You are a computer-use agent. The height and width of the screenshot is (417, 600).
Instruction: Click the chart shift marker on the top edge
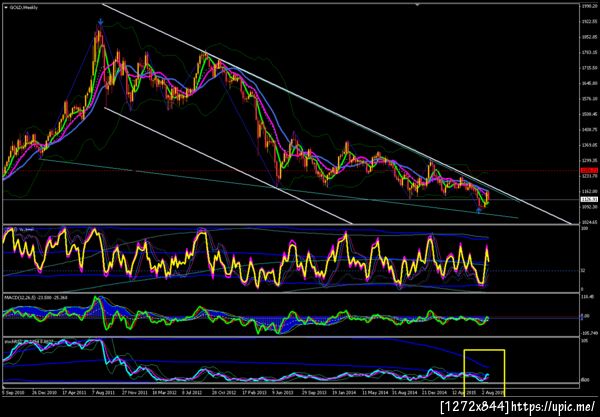click(x=417, y=5)
